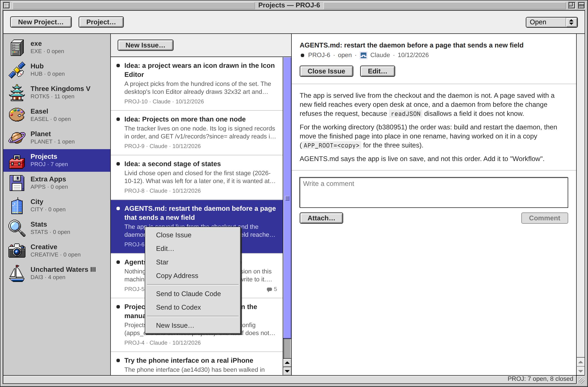Viewport: 588px width, 387px height.
Task: Open issue 'Idea: a project wears an icon'
Action: click(197, 84)
